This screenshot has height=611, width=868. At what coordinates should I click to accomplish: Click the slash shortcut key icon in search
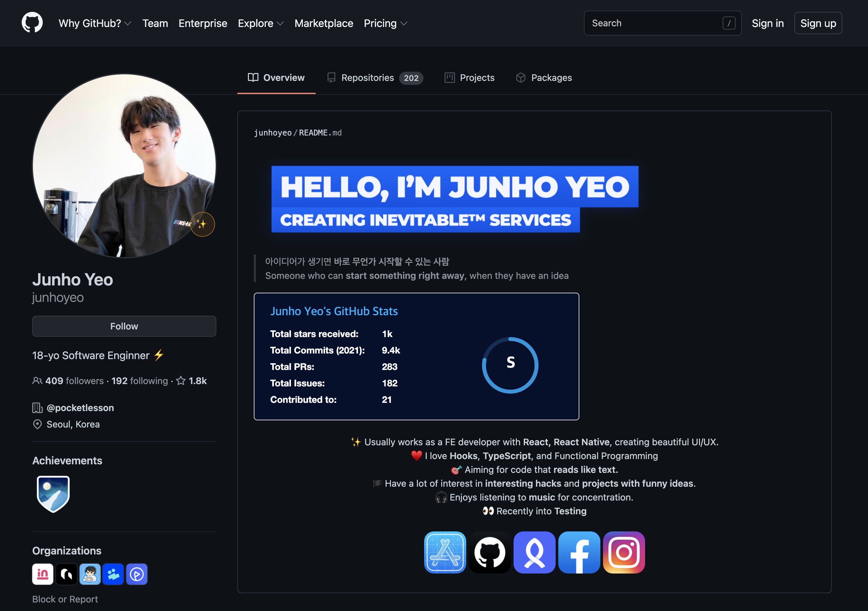(729, 23)
